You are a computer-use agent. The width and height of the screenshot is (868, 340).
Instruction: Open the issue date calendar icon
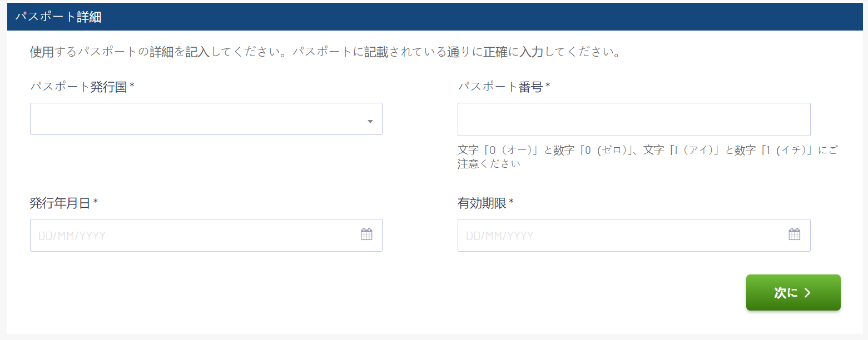366,234
